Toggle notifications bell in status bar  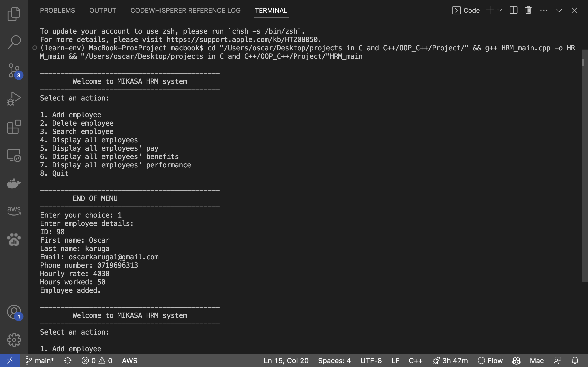(x=575, y=361)
